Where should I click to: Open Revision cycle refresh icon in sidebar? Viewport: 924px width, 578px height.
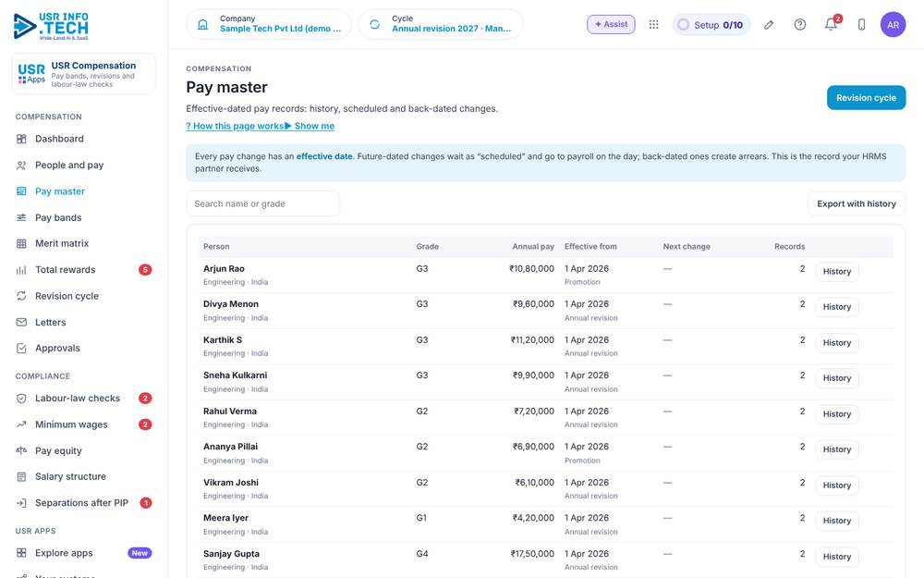click(x=21, y=296)
